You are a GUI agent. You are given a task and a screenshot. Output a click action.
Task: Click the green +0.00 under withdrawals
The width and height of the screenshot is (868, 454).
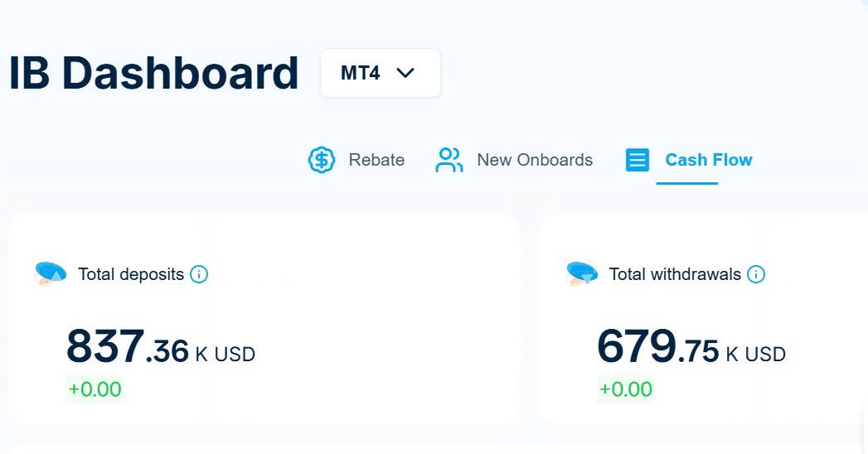[626, 389]
